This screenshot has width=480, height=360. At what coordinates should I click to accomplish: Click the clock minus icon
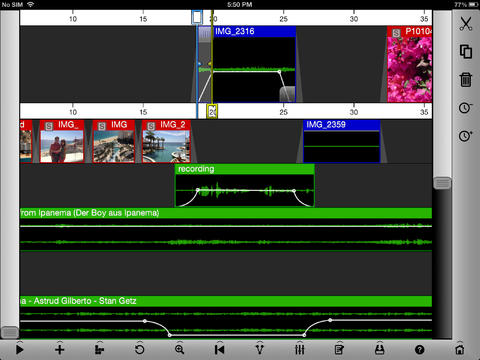(x=465, y=108)
